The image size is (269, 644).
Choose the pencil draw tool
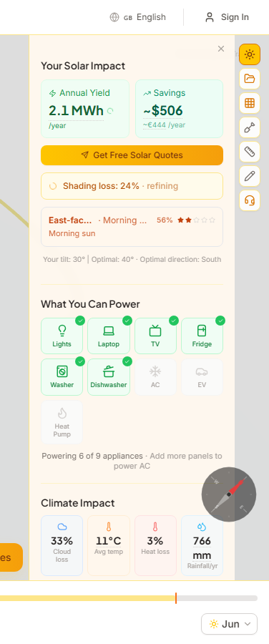click(249, 176)
